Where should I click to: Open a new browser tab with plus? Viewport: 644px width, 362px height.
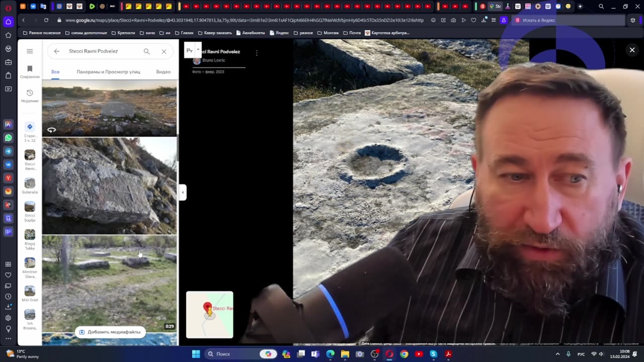(580, 7)
